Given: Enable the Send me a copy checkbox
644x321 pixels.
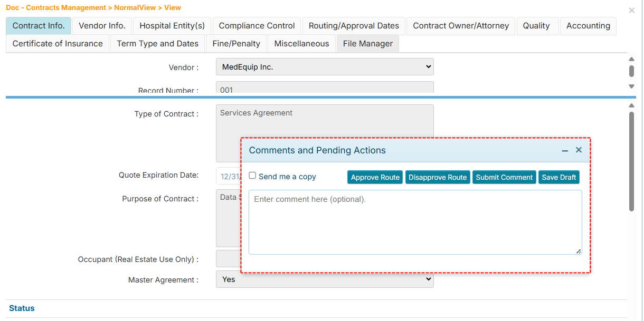Looking at the screenshot, I should pos(252,174).
